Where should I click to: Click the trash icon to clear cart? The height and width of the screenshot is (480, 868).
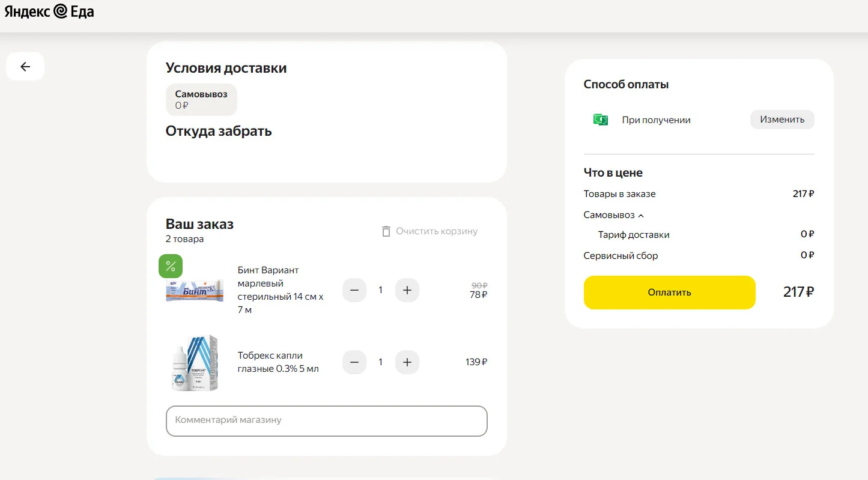pyautogui.click(x=386, y=231)
